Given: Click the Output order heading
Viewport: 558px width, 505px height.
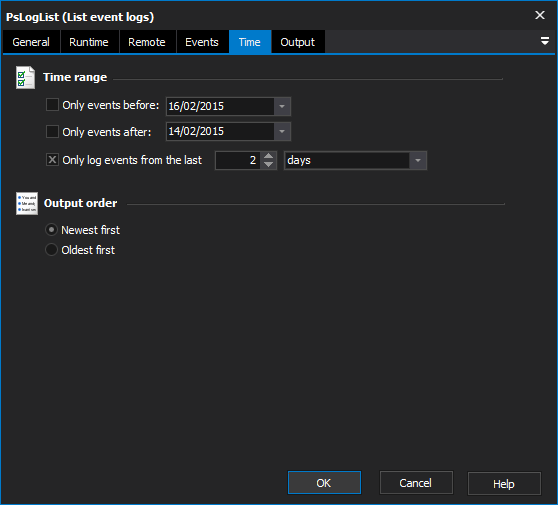Looking at the screenshot, I should (x=80, y=203).
